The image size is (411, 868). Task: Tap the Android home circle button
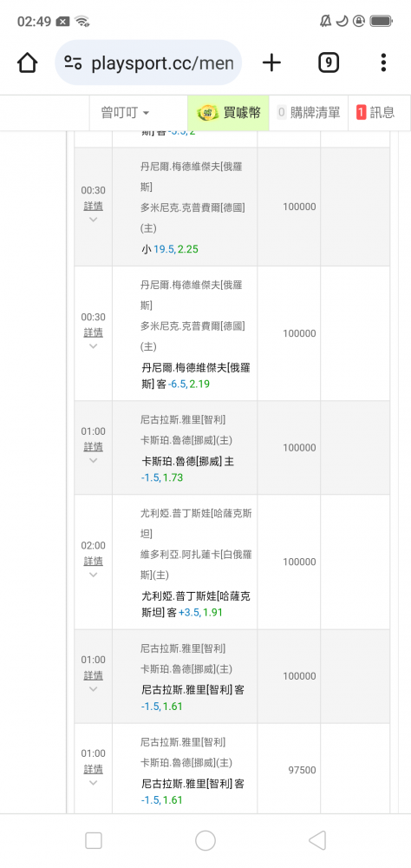tap(205, 840)
